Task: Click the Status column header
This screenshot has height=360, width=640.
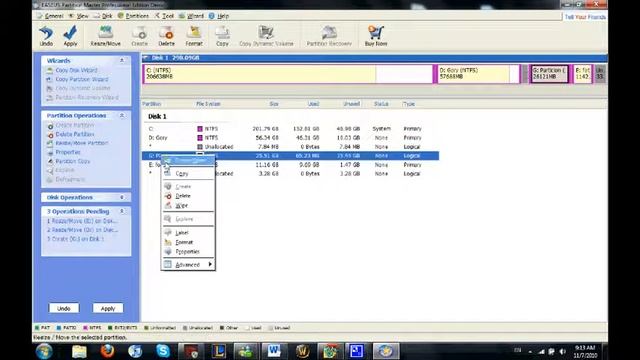Action: point(381,104)
